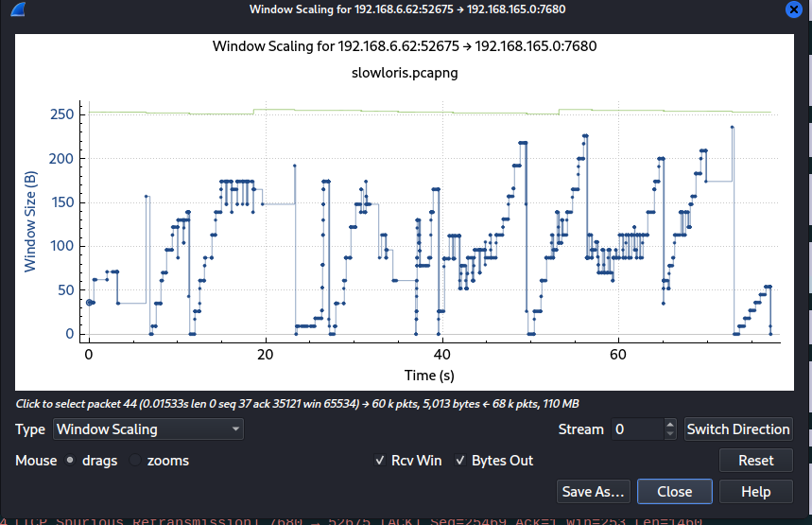Image resolution: width=812 pixels, height=525 pixels.
Task: Disable the Bytes Out checkbox
Action: (x=461, y=461)
